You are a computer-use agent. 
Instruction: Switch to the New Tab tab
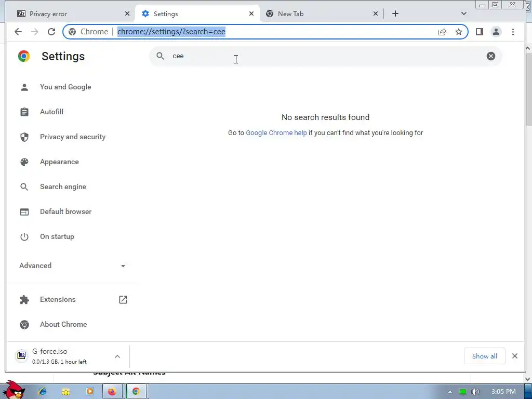[321, 14]
